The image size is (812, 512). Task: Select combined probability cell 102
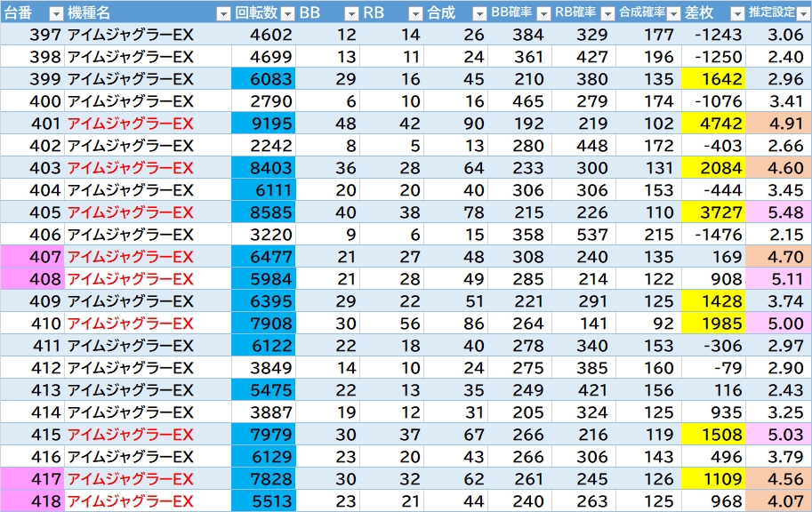tap(649, 124)
